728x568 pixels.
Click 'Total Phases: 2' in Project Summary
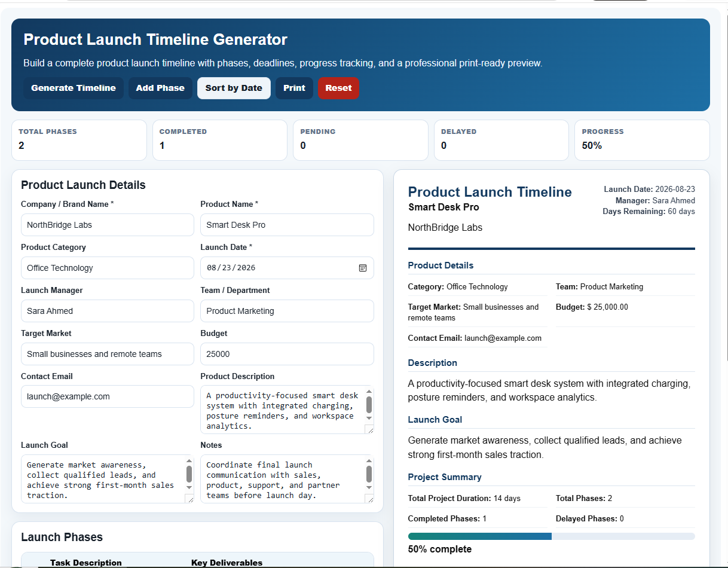pos(584,498)
